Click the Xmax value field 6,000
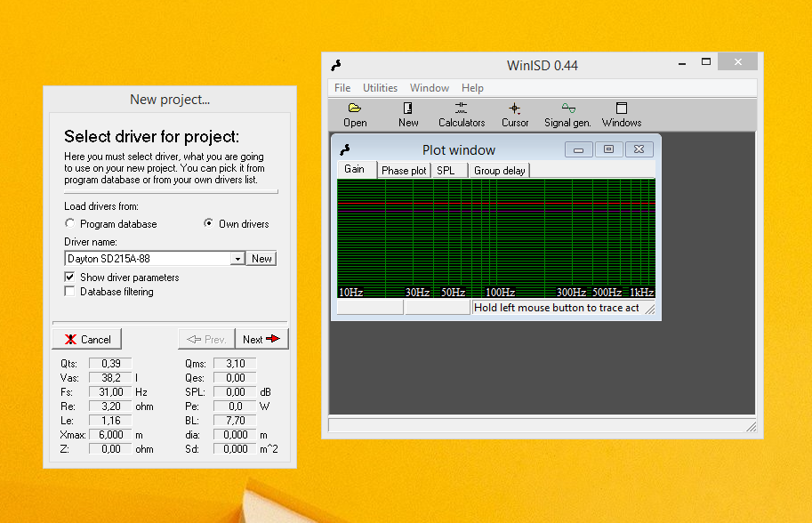 click(x=110, y=434)
